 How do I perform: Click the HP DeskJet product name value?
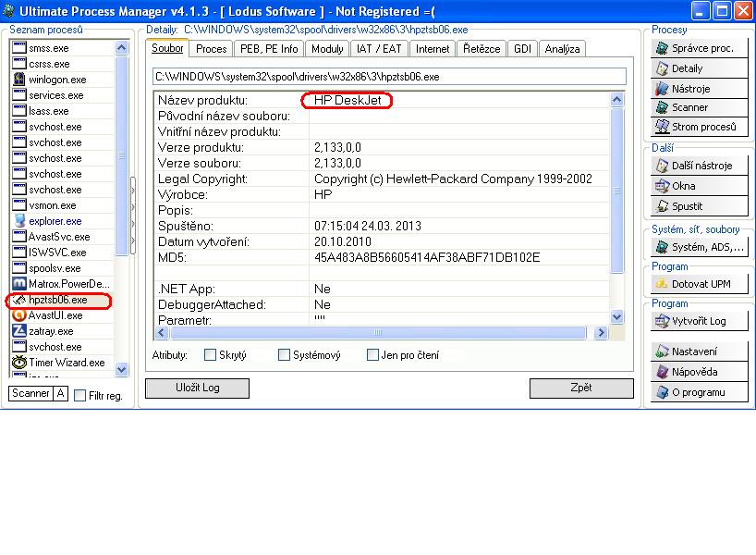pos(348,100)
